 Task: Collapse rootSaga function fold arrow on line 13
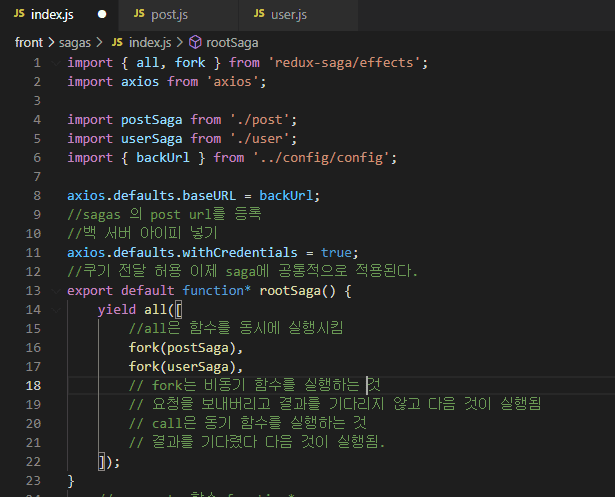(56, 291)
